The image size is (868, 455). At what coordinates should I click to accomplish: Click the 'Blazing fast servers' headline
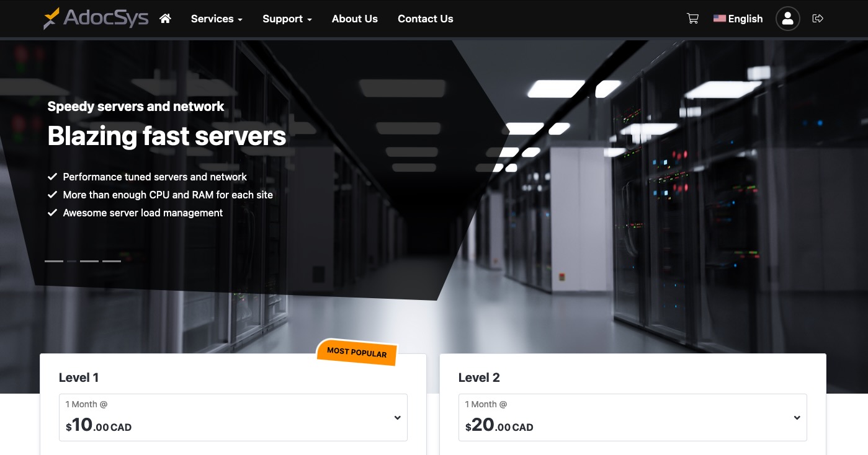tap(166, 136)
